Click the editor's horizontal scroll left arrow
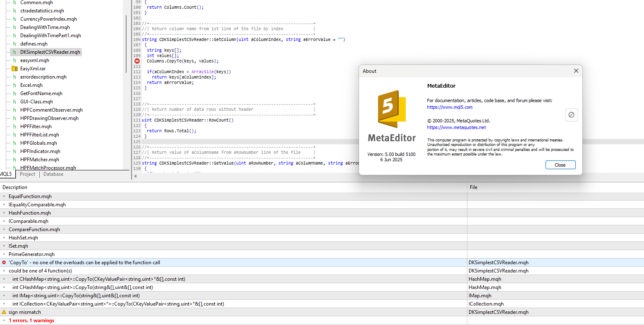The width and height of the screenshot is (644, 325). click(x=135, y=176)
